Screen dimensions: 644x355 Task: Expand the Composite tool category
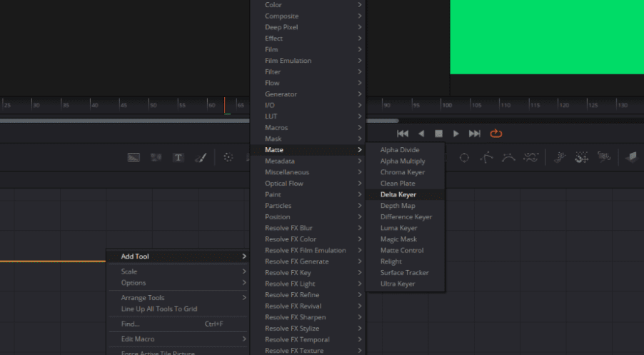pos(308,16)
